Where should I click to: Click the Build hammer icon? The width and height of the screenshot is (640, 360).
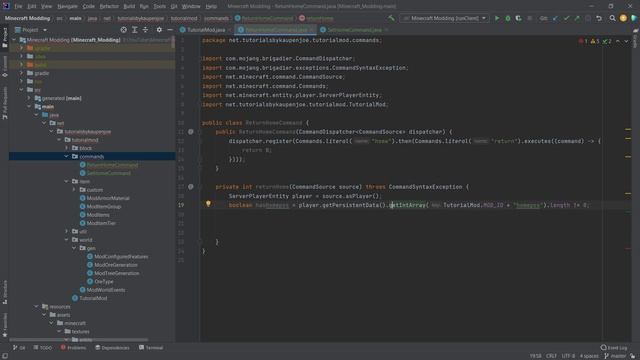tap(391, 18)
